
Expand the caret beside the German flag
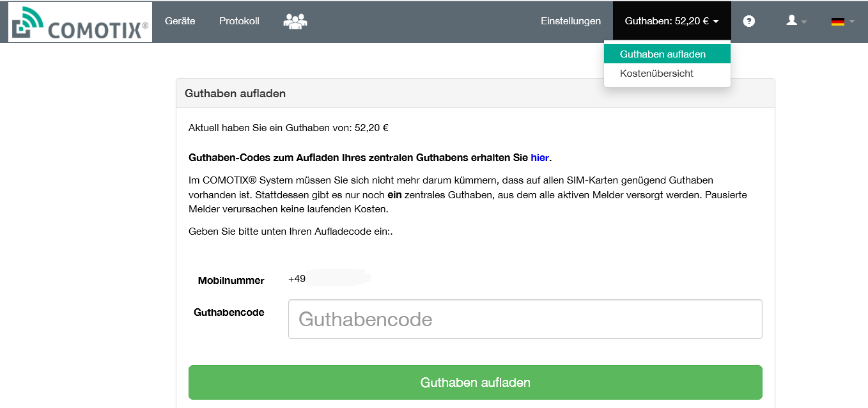pyautogui.click(x=852, y=22)
